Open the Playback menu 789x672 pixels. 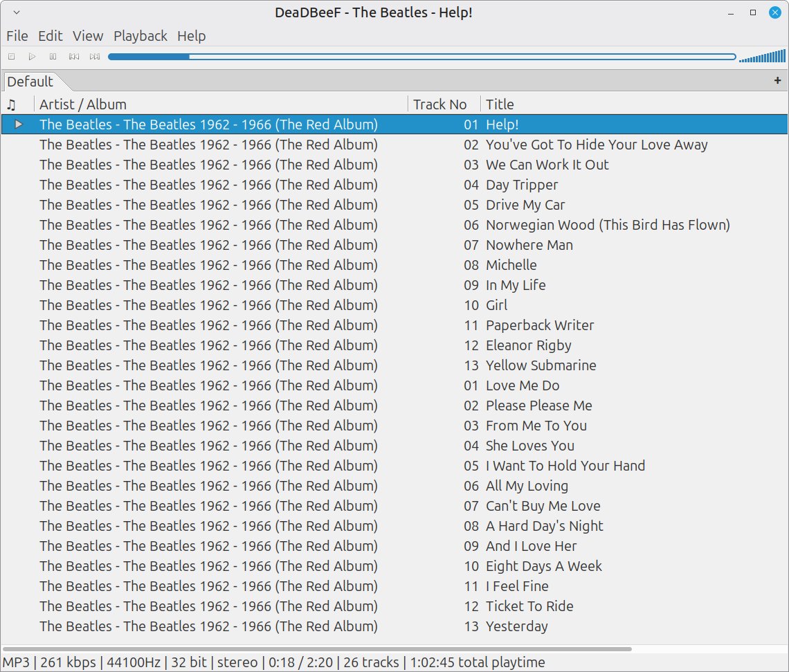pos(140,36)
